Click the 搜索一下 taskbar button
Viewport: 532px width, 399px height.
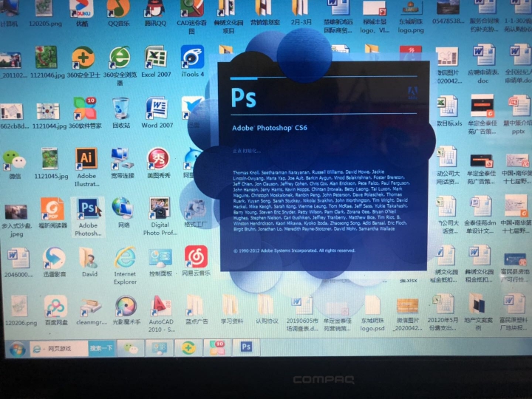[101, 349]
